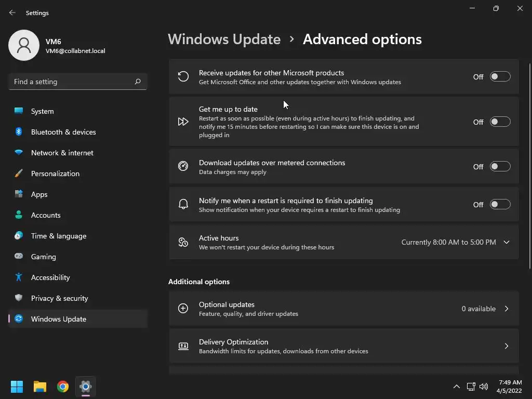Go back to Windows Update breadcrumb
This screenshot has height=399, width=532.
coord(224,39)
